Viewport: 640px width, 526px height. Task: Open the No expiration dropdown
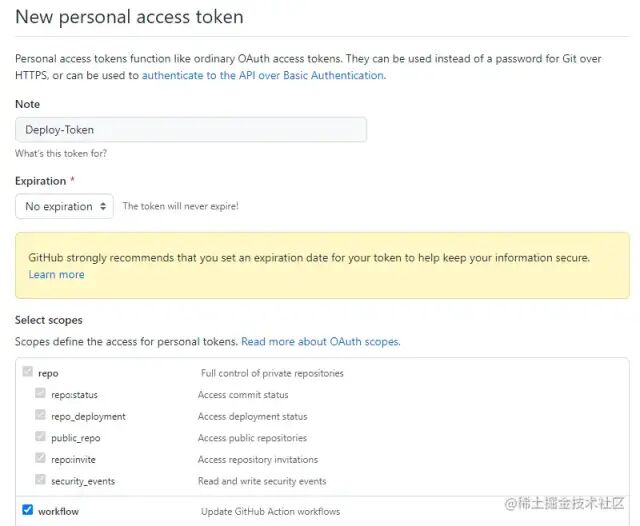tap(64, 206)
